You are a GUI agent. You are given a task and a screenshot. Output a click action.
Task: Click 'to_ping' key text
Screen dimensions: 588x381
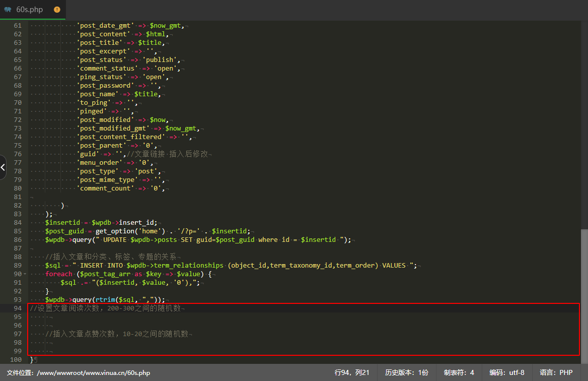94,102
